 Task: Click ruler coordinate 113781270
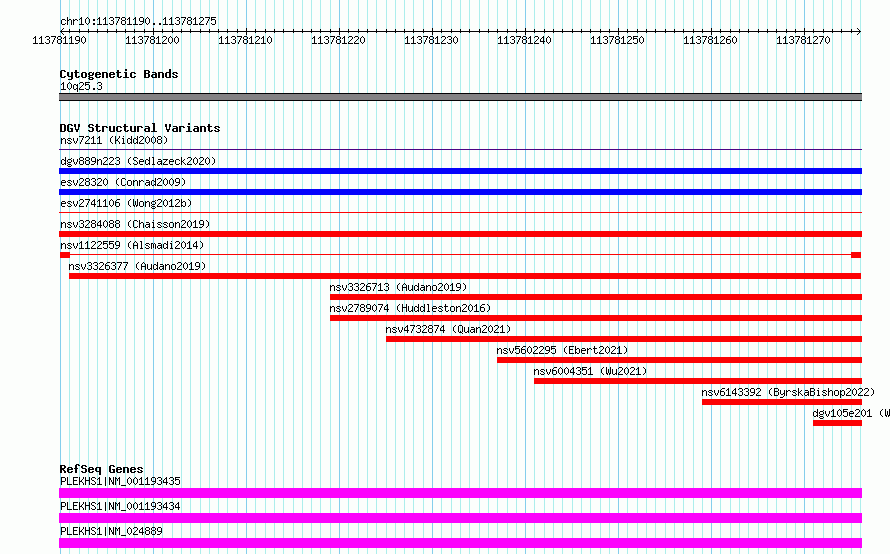803,40
